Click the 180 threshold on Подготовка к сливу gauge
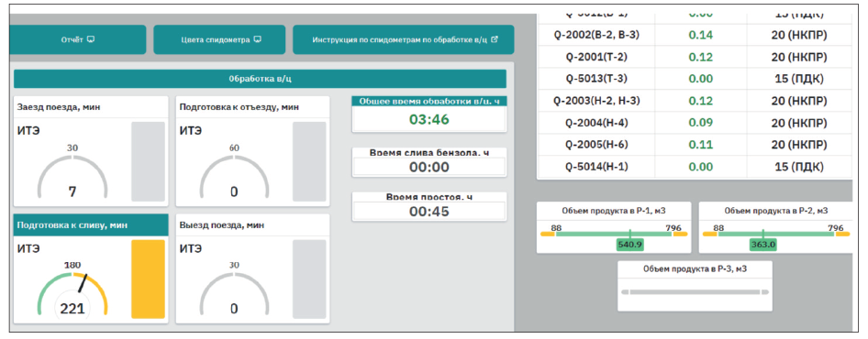 pyautogui.click(x=72, y=265)
